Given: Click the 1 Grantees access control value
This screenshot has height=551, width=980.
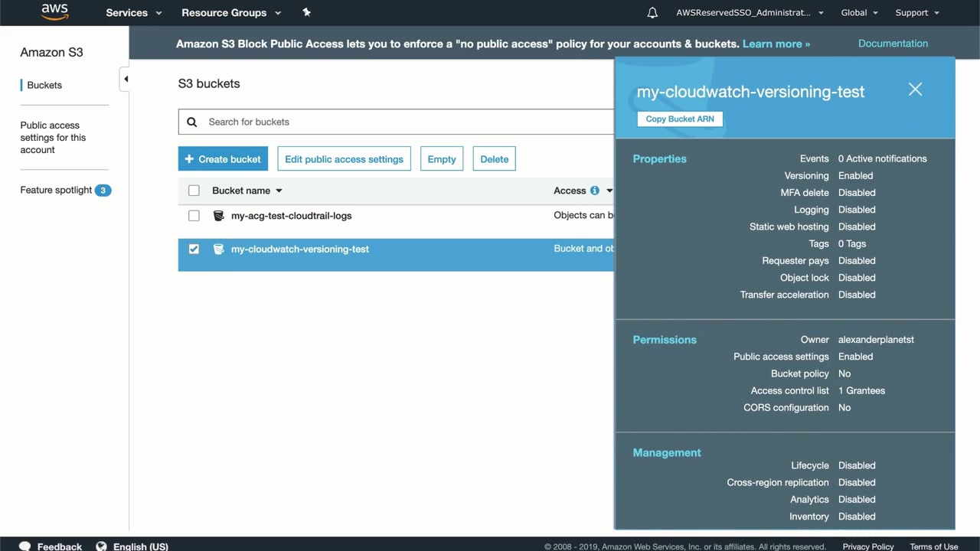Looking at the screenshot, I should point(861,390).
